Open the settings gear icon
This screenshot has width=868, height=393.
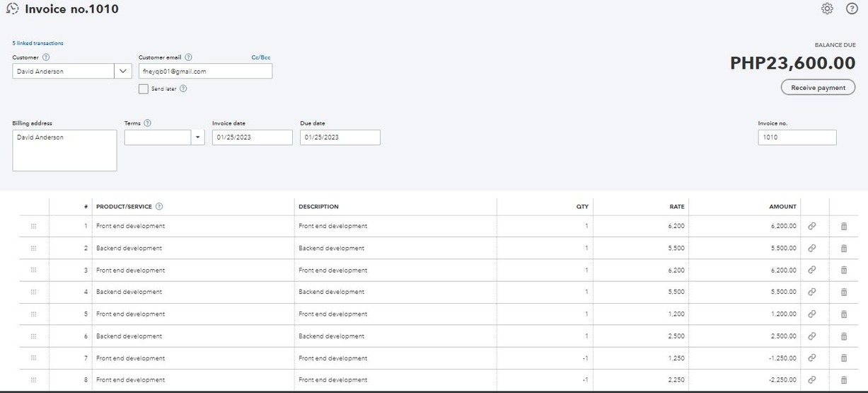point(827,8)
